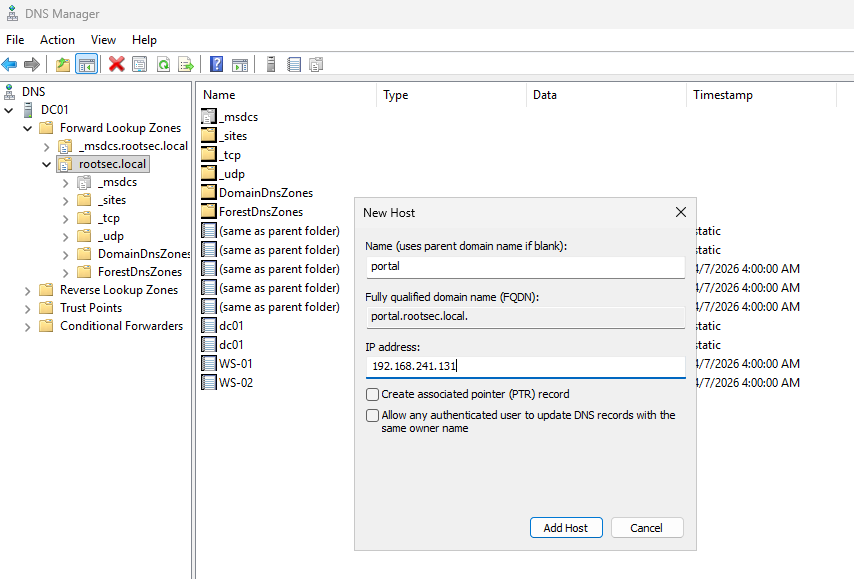Click the red X Delete icon

tap(117, 64)
